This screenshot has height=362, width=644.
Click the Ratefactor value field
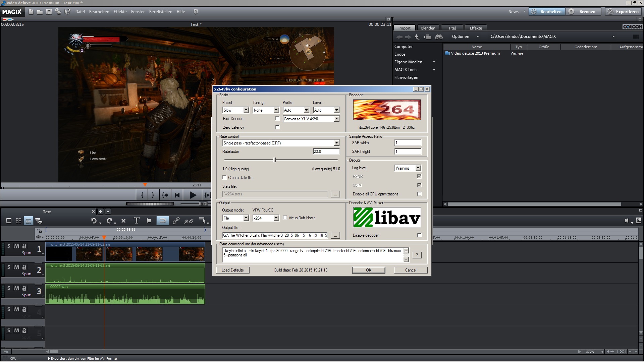(x=326, y=152)
